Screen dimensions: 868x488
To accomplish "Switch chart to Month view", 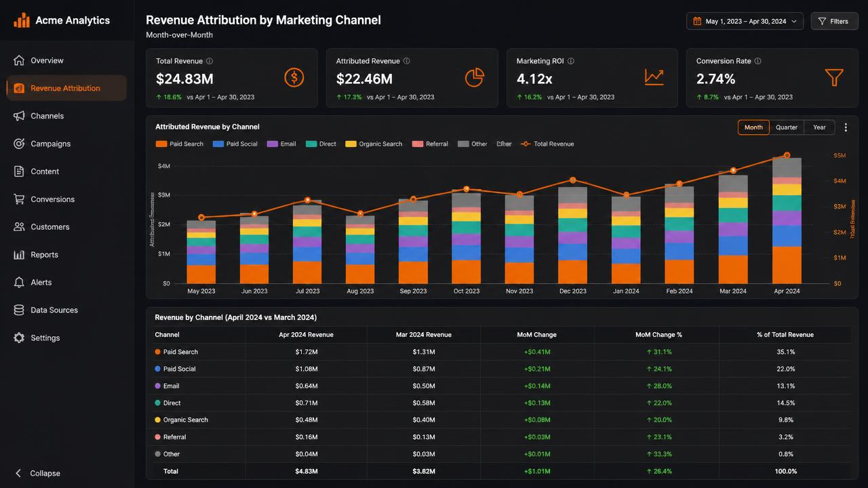I will coord(753,127).
